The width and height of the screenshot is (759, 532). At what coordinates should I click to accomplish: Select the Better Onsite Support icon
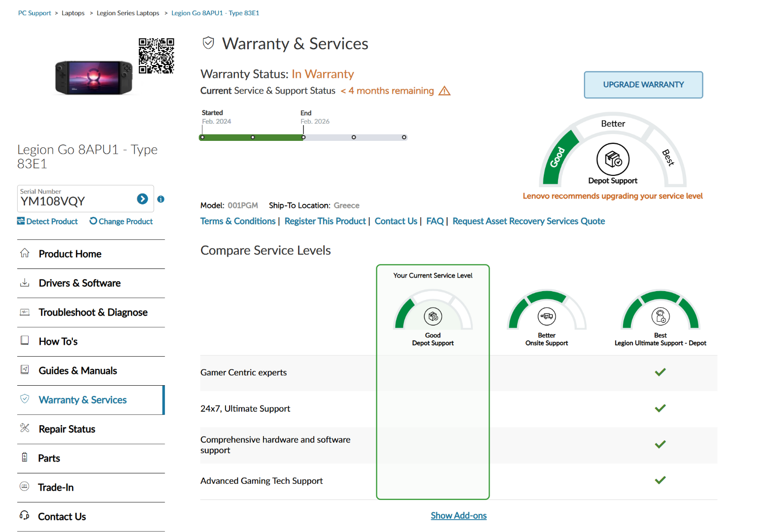[546, 316]
